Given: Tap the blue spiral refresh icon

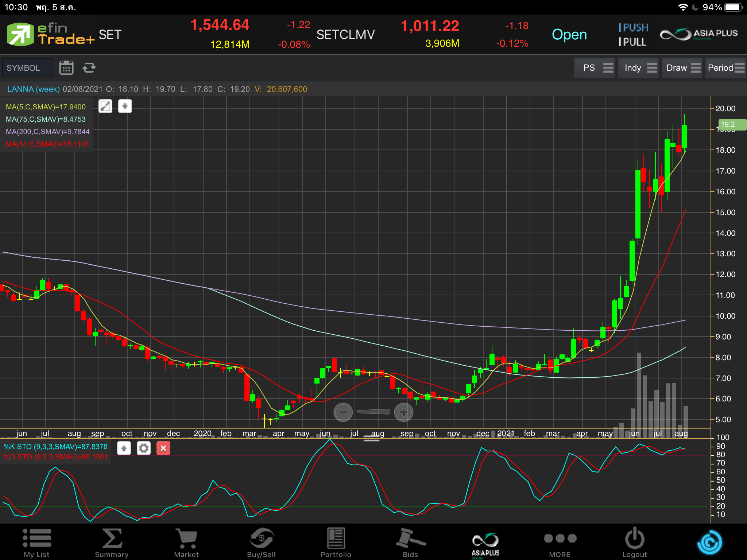Looking at the screenshot, I should pos(709,542).
